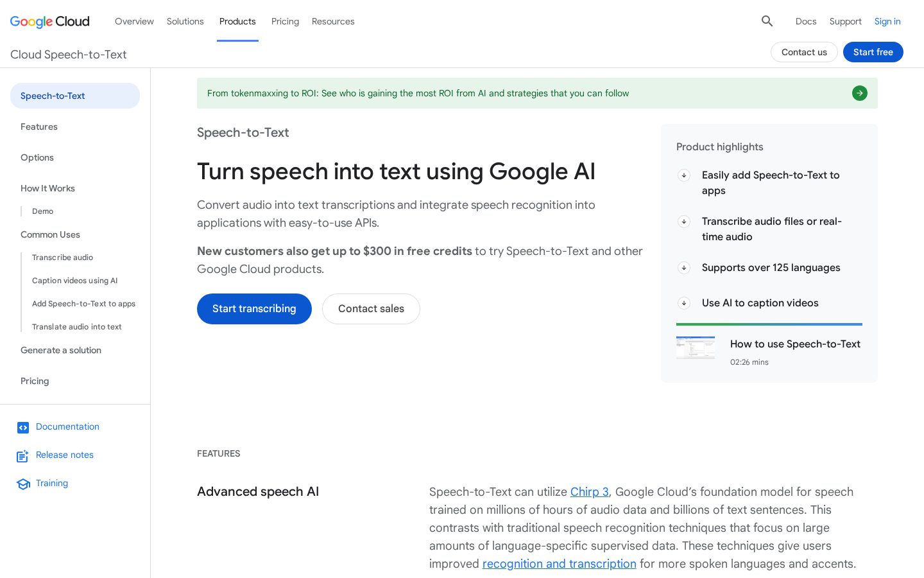Image resolution: width=924 pixels, height=578 pixels.
Task: Click the Release notes icon
Action: tap(23, 456)
